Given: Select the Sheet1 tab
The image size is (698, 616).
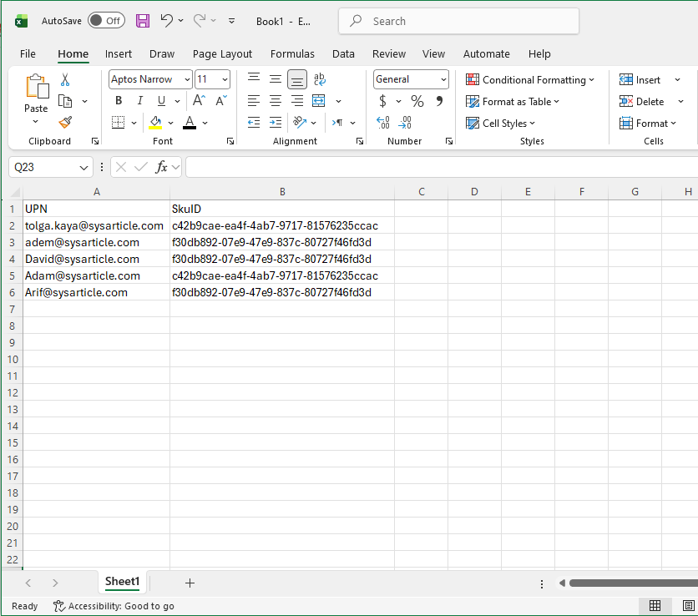Looking at the screenshot, I should 123,581.
